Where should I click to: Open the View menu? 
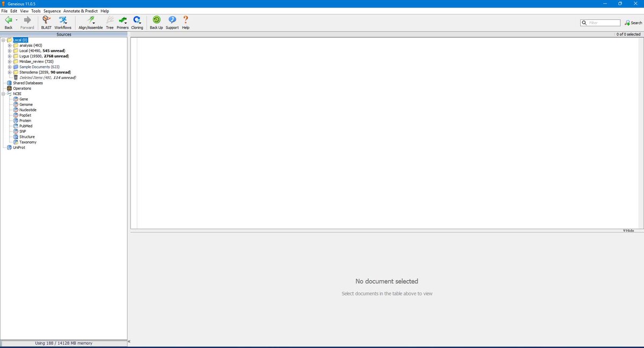point(25,11)
